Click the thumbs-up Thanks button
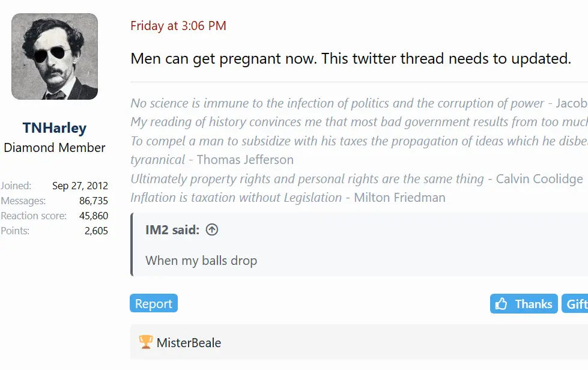This screenshot has width=588, height=370. pos(524,304)
